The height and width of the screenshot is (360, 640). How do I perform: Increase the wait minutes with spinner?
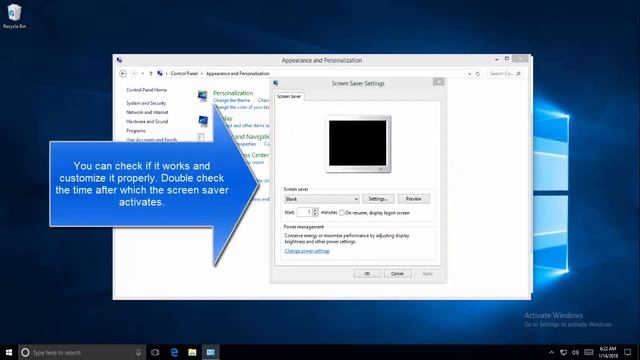315,210
